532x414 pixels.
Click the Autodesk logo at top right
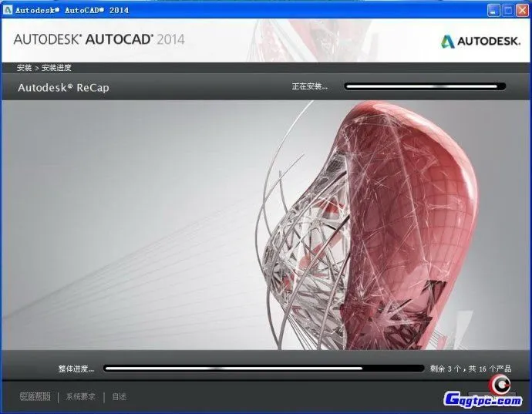coord(480,42)
